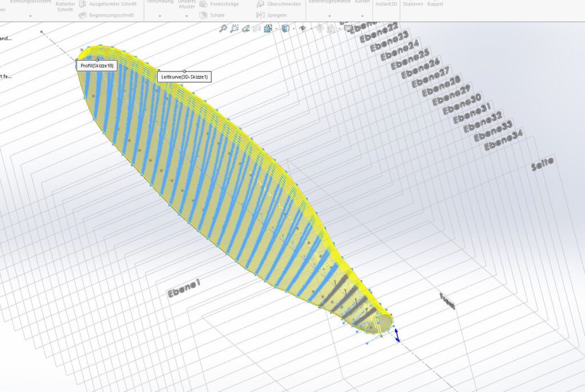Click the Formschräge label
The image size is (585, 392).
225,4
